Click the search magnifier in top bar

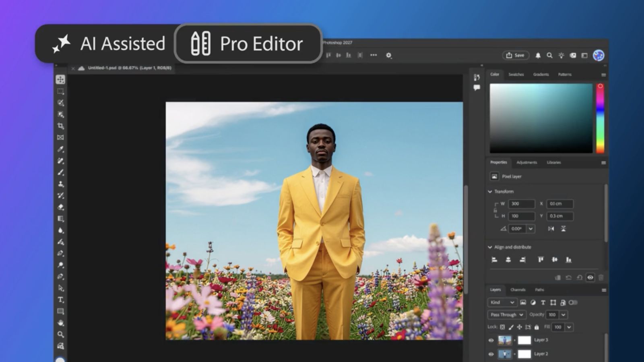point(549,56)
